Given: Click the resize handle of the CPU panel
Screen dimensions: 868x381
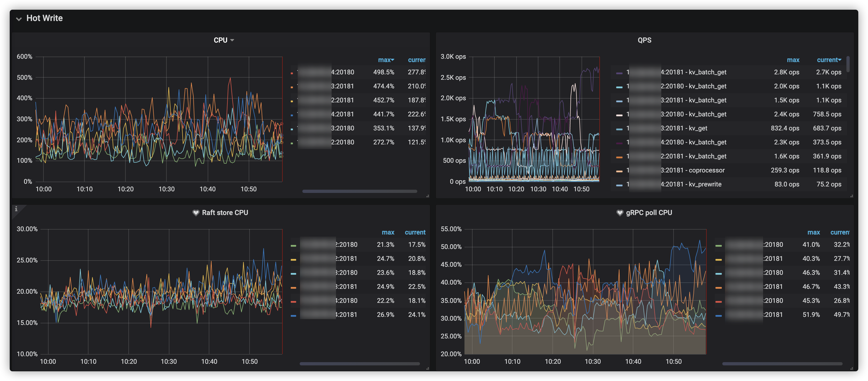Looking at the screenshot, I should (x=427, y=196).
